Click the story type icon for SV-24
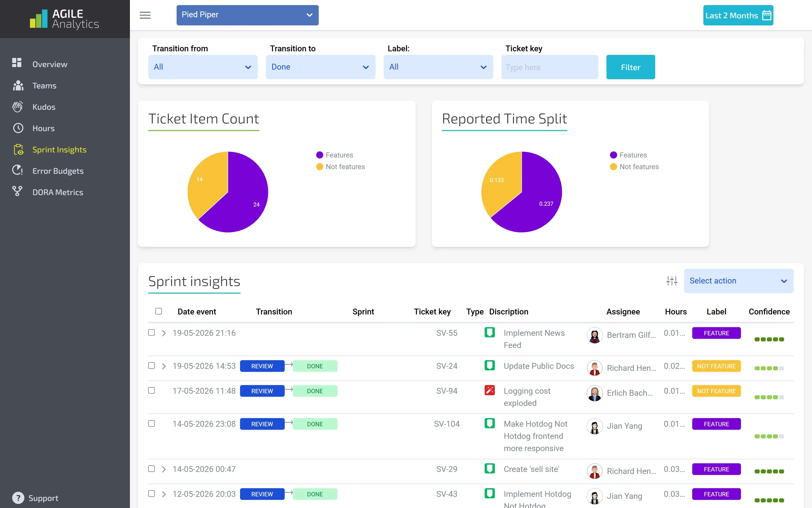The height and width of the screenshot is (508, 812). (x=489, y=365)
